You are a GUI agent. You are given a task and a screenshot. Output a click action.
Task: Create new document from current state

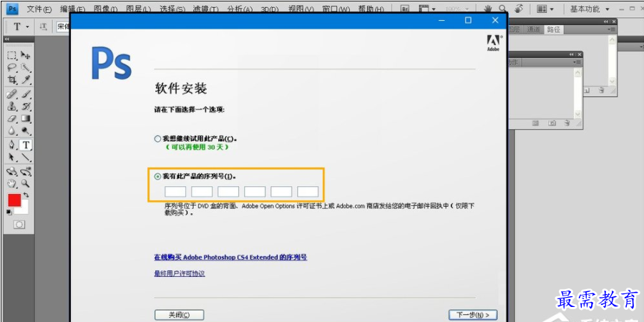[x=535, y=123]
